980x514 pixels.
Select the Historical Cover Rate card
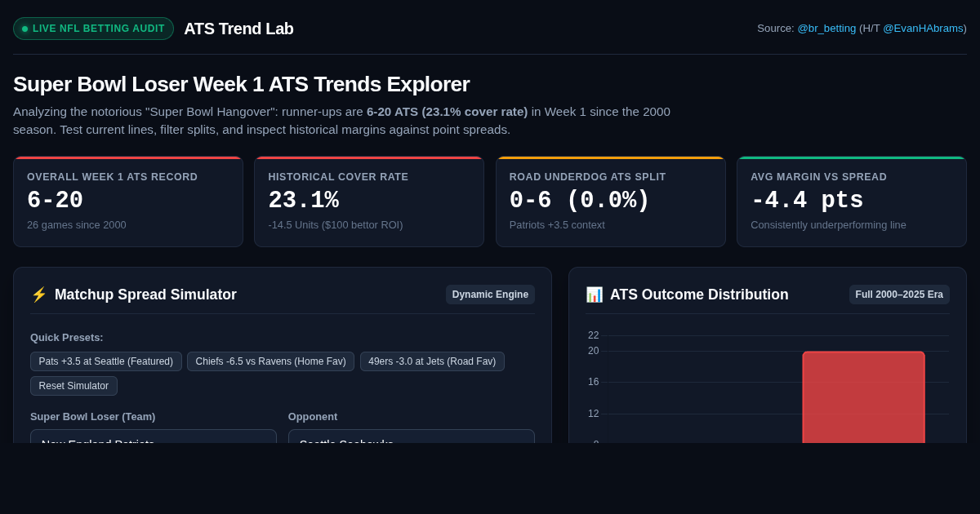click(369, 202)
